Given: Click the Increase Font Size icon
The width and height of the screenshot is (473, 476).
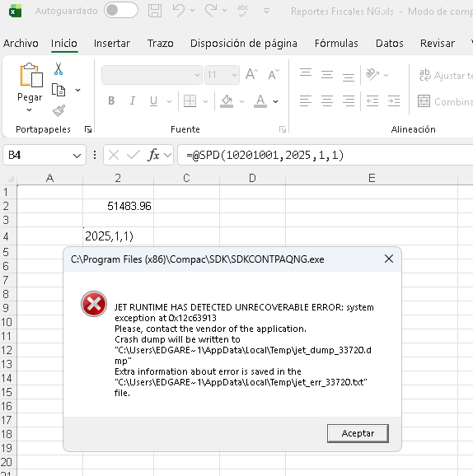Looking at the screenshot, I should (x=251, y=74).
